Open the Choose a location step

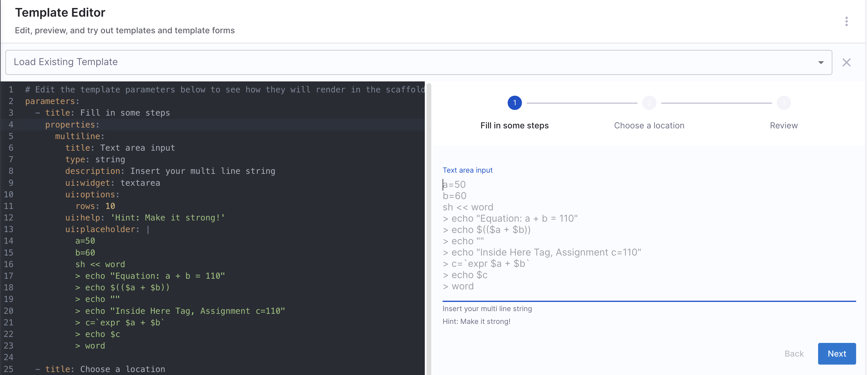649,125
